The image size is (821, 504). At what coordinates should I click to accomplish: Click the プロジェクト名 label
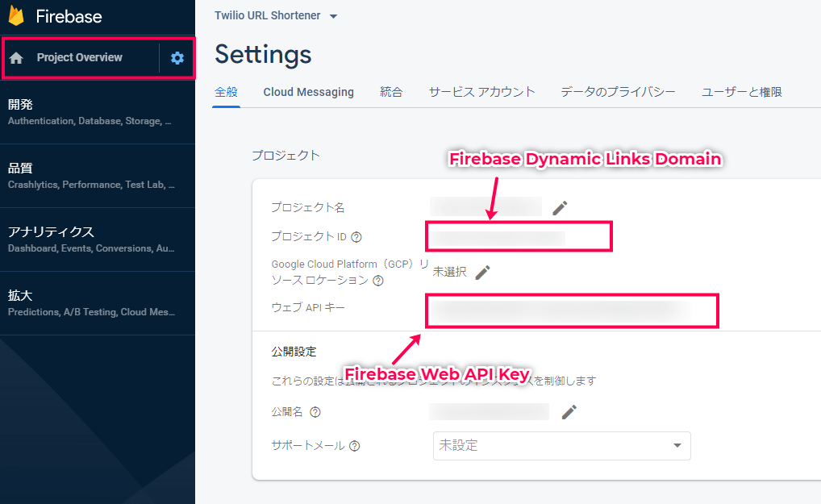point(308,208)
